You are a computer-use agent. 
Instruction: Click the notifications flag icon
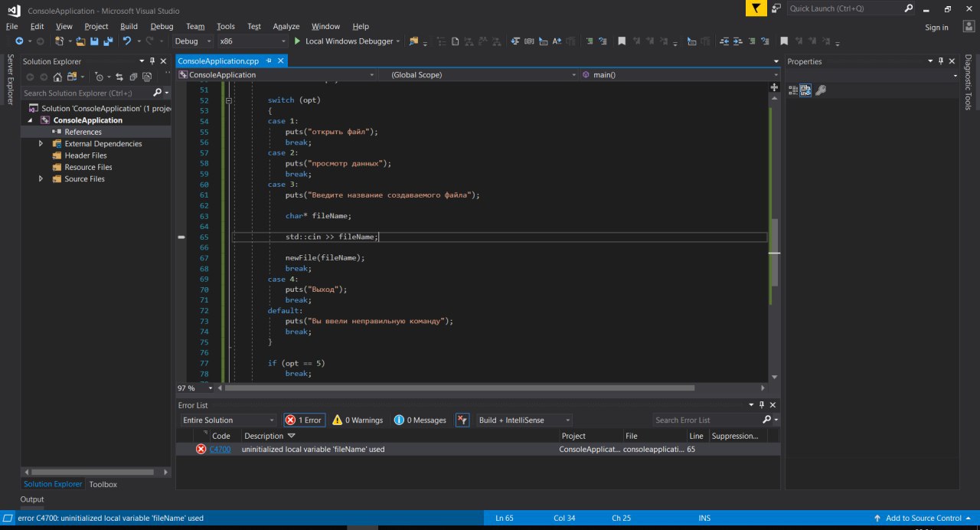click(x=756, y=8)
